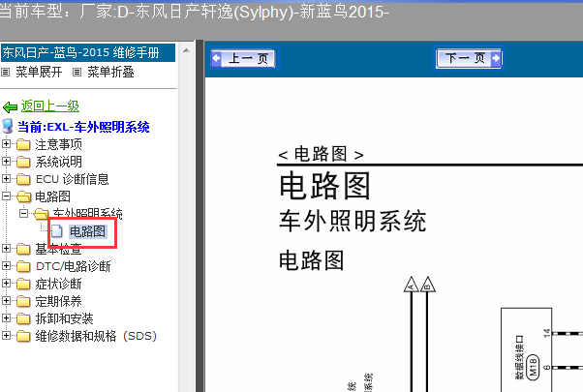Select the 电路图 document item
Viewport: 583px width, 392px height.
(87, 231)
